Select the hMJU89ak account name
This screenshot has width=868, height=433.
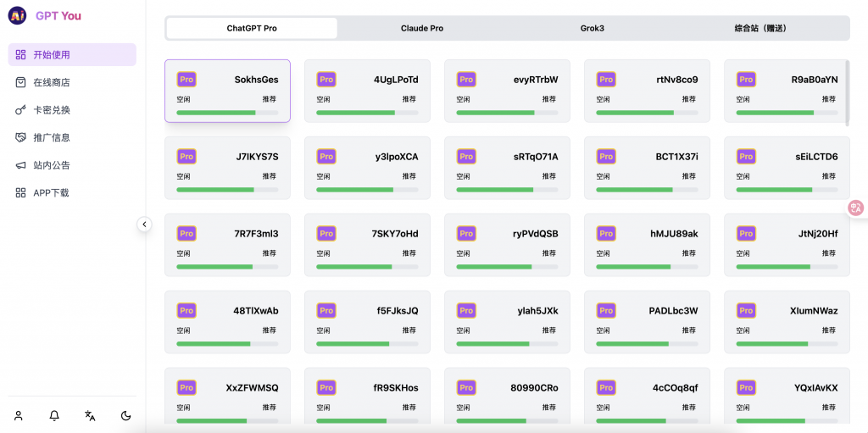click(x=674, y=234)
